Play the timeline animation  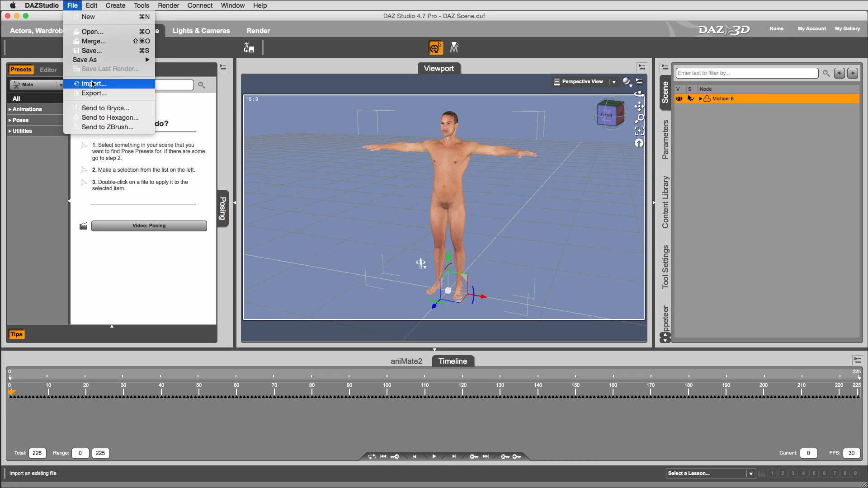(x=434, y=456)
